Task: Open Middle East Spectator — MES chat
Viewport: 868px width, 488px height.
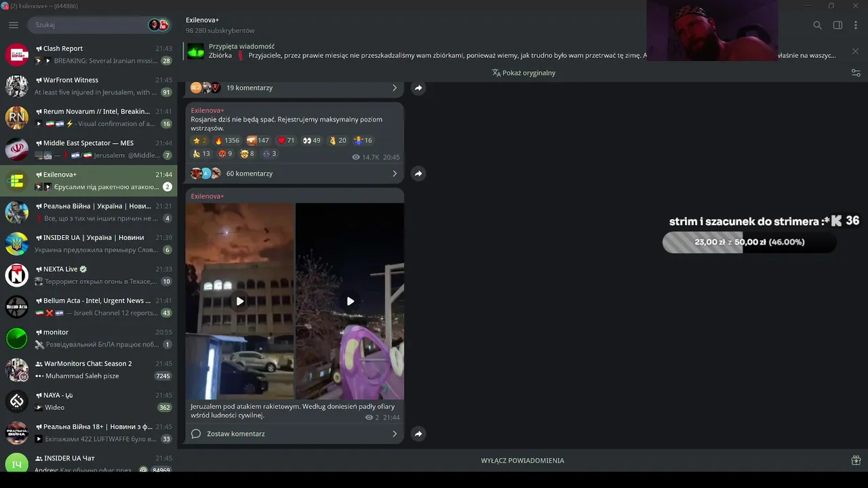Action: click(89, 149)
